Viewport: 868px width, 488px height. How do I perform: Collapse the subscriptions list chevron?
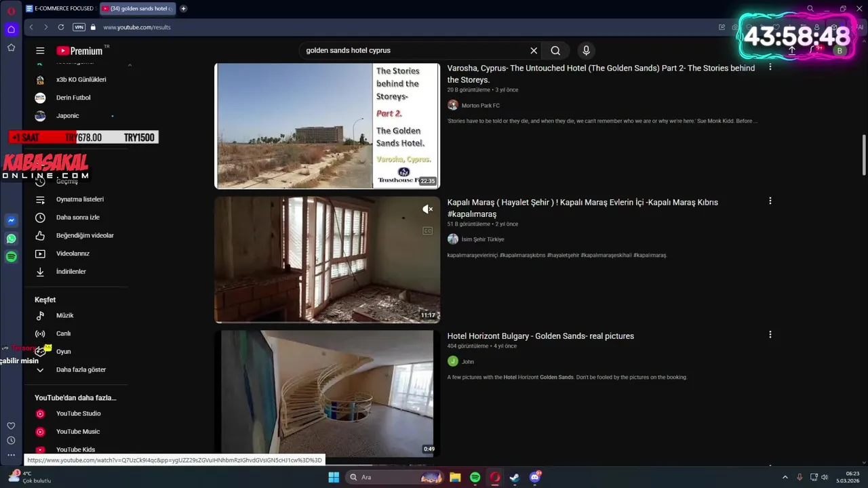coord(130,64)
